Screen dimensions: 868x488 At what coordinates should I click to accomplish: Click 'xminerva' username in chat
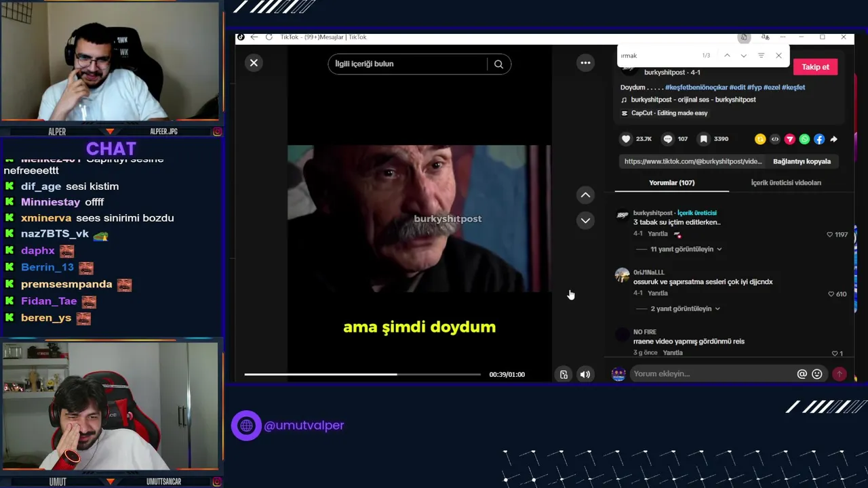pos(46,218)
